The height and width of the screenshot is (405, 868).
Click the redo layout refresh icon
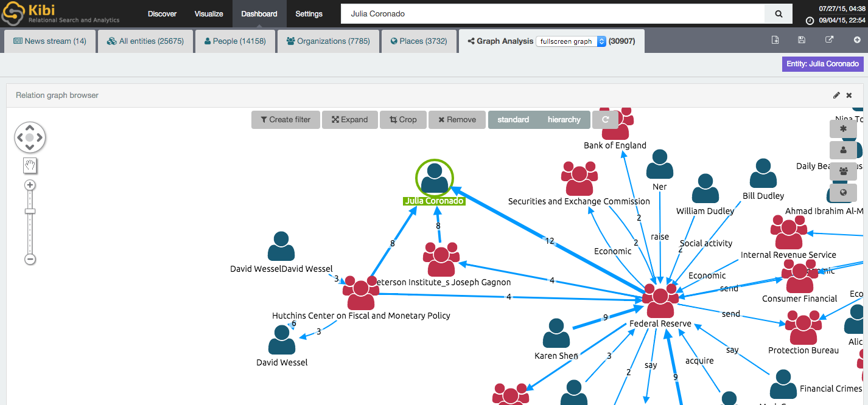click(605, 120)
